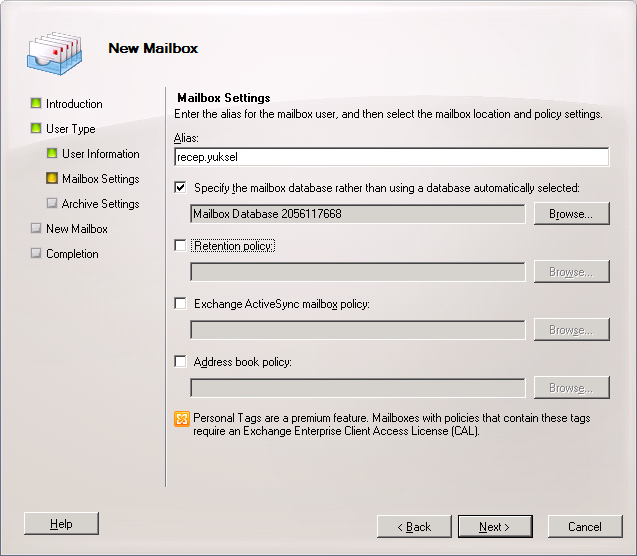Viewport: 637px width, 556px height.
Task: Select the Completion step label
Action: (72, 254)
